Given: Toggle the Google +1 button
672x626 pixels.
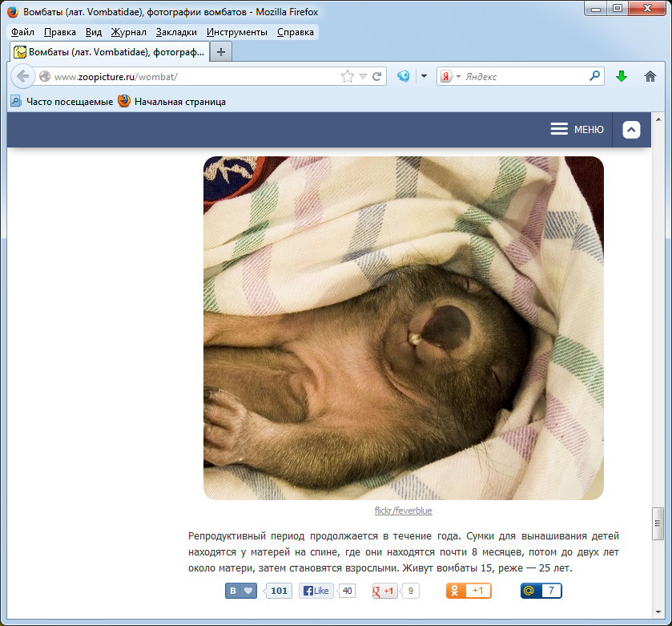Looking at the screenshot, I should [x=385, y=592].
